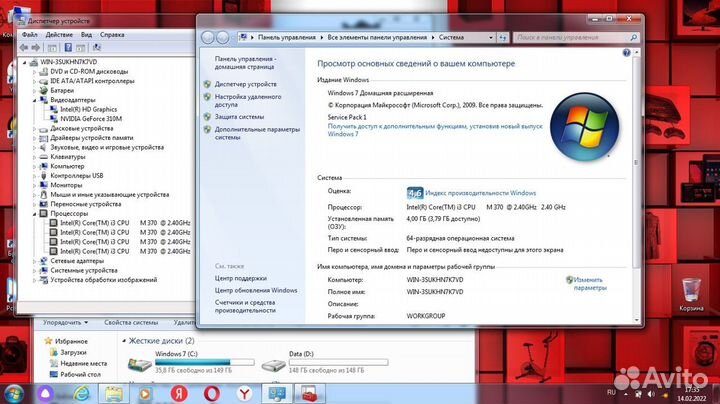
Task: Click Панель управления breadcrumb in address bar
Action: pyautogui.click(x=287, y=38)
